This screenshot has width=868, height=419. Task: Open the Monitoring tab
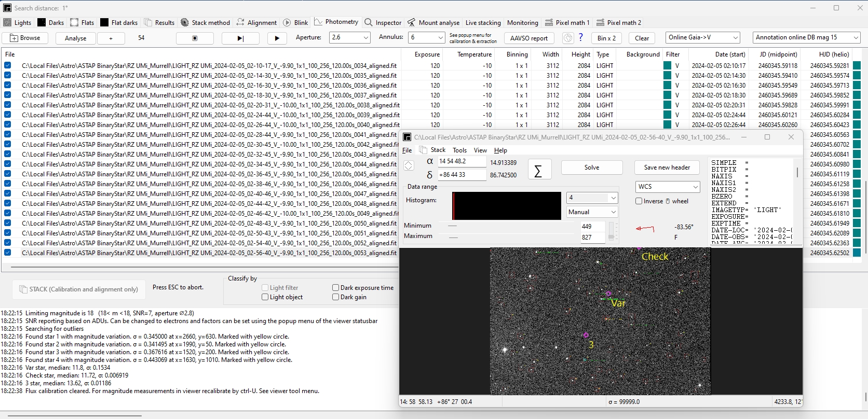[523, 22]
